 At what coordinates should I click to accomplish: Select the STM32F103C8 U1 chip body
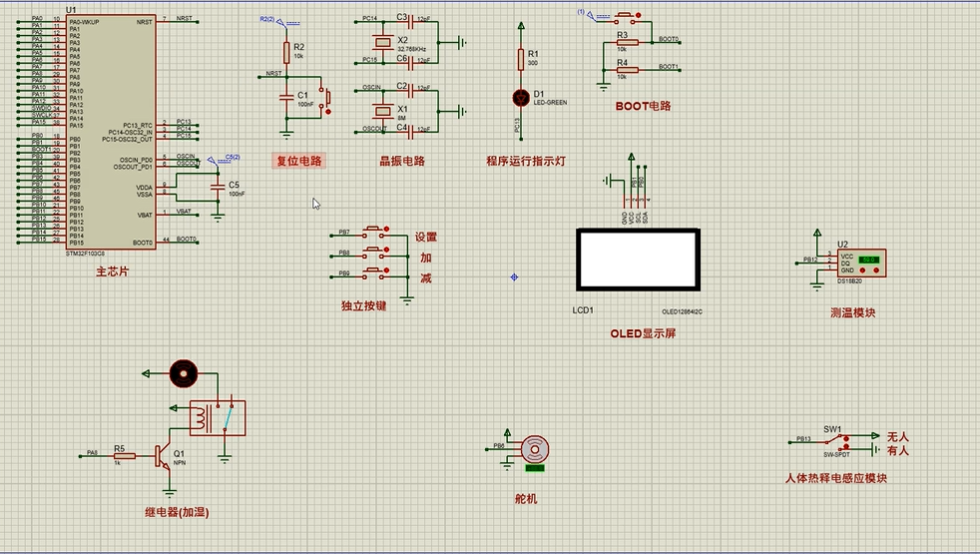[111, 132]
